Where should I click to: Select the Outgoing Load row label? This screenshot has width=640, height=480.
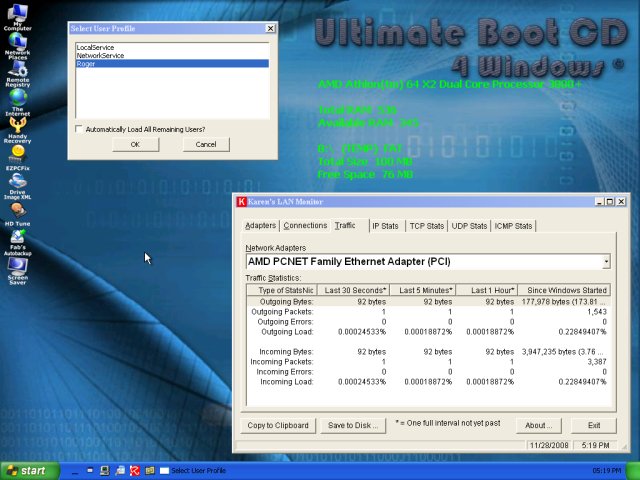(x=287, y=332)
